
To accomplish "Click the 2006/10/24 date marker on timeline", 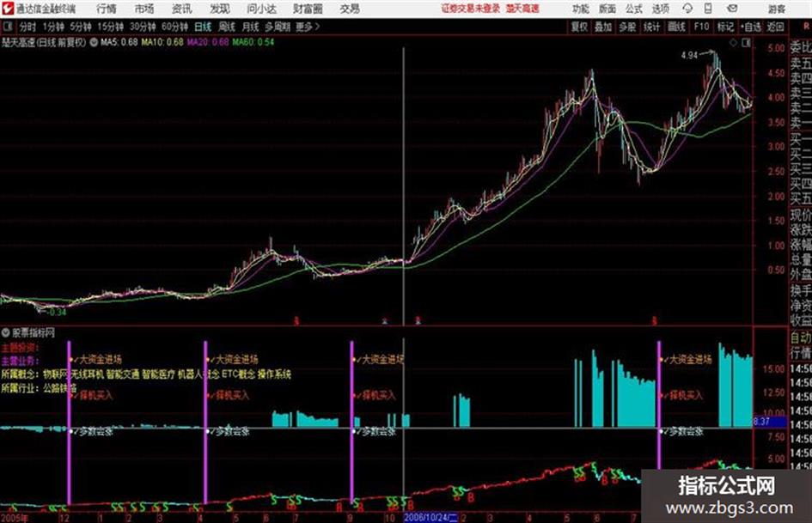I will [x=430, y=517].
